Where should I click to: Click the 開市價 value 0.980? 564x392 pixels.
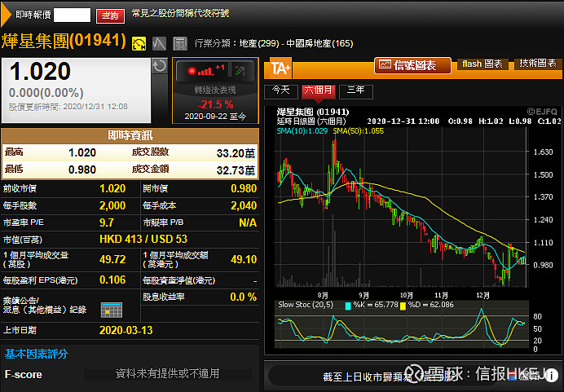tap(244, 188)
